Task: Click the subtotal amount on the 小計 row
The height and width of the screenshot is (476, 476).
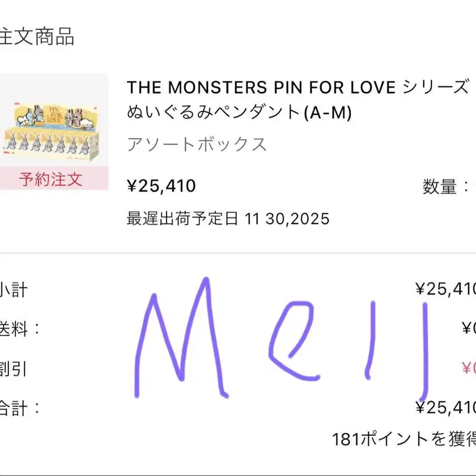Action: point(446,289)
